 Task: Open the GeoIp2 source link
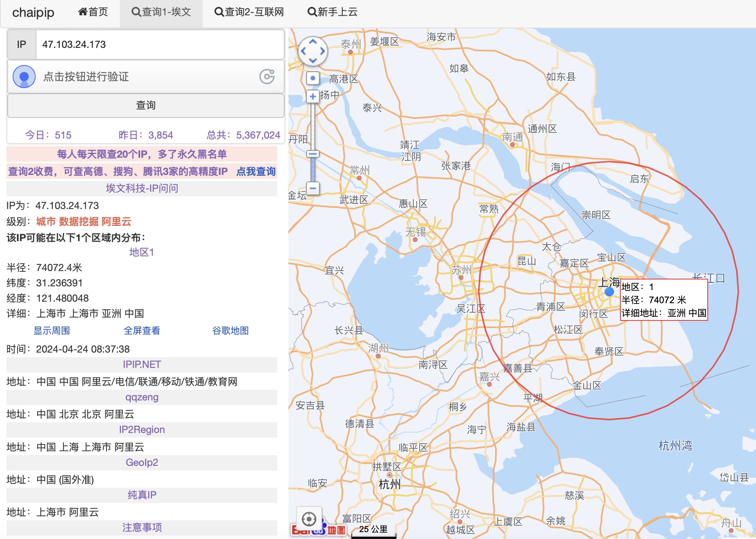[x=142, y=462]
